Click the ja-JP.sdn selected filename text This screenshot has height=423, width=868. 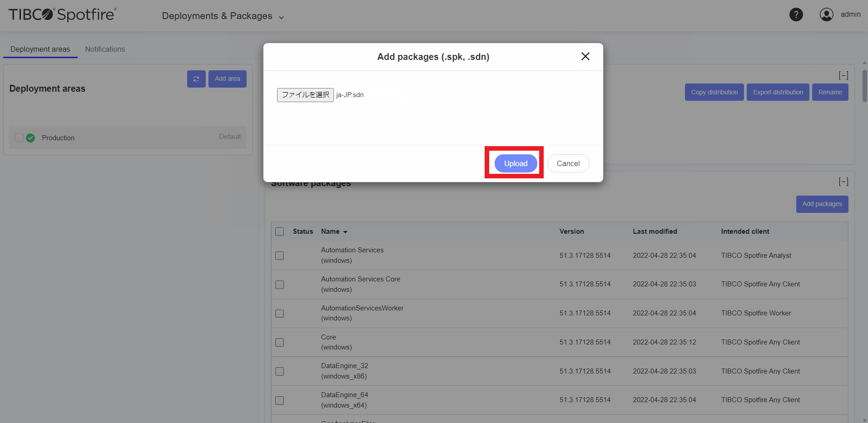(x=350, y=95)
